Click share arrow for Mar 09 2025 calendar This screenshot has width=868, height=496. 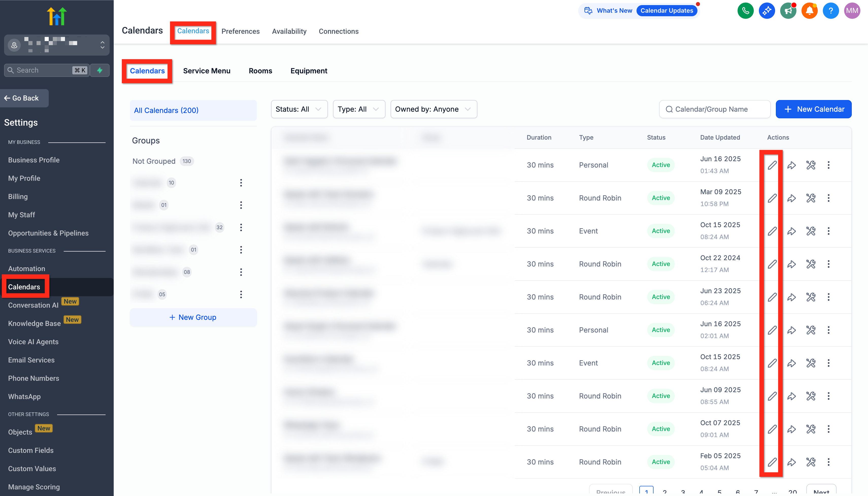(x=791, y=198)
